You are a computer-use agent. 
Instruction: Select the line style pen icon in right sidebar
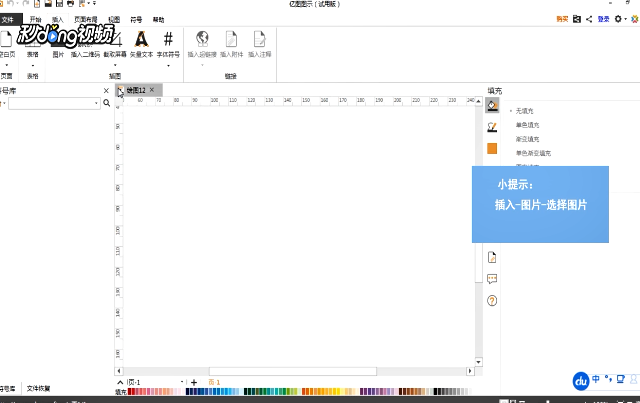pyautogui.click(x=492, y=127)
